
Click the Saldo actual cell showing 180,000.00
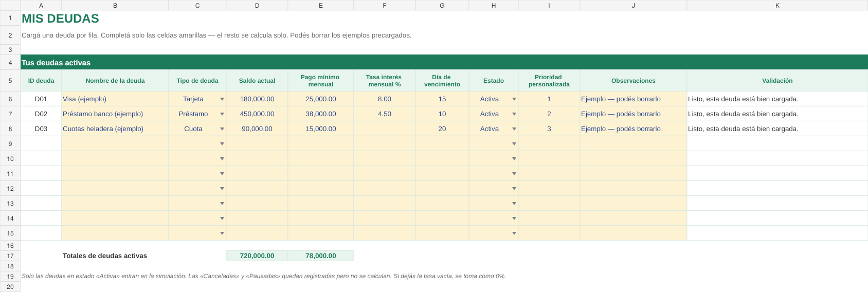click(257, 99)
